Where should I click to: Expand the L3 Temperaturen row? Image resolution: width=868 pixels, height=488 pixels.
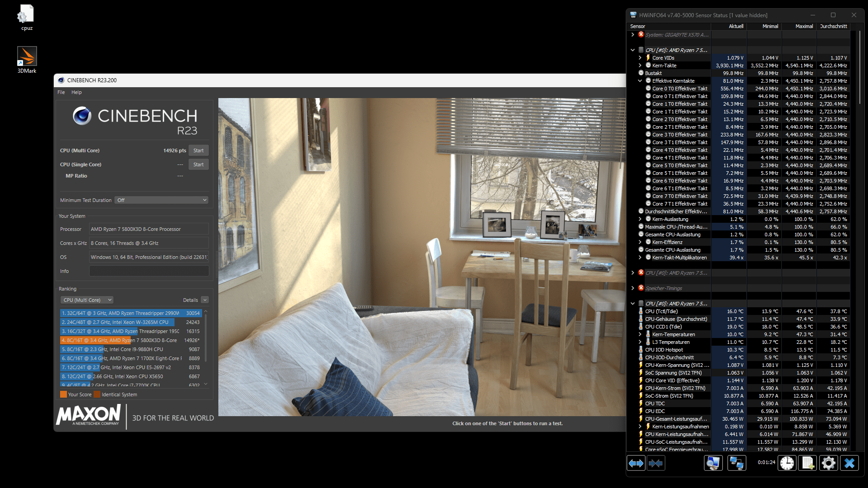[640, 342]
